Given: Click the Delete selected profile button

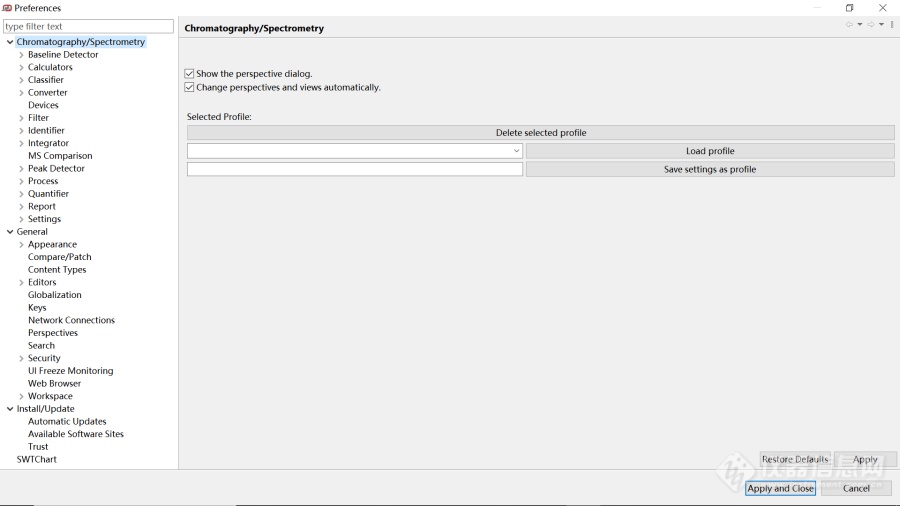Looking at the screenshot, I should pyautogui.click(x=540, y=133).
